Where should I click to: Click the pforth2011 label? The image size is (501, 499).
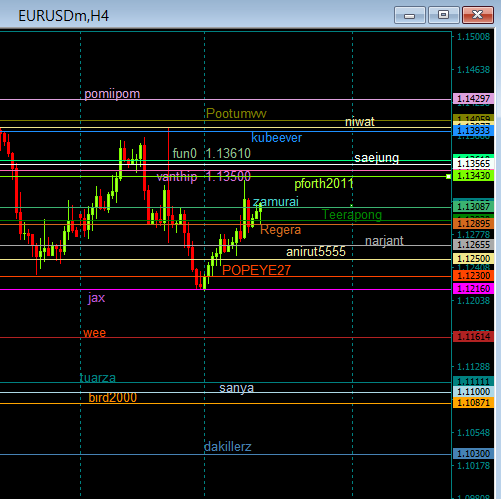click(x=323, y=184)
